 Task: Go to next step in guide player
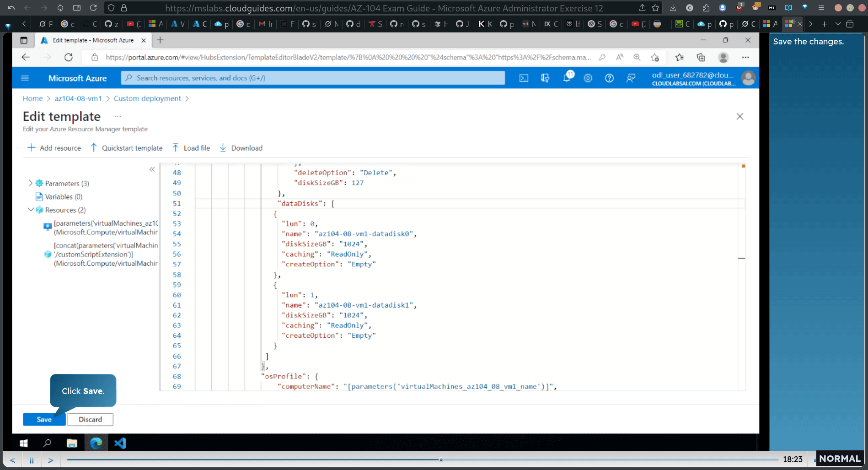pos(51,460)
